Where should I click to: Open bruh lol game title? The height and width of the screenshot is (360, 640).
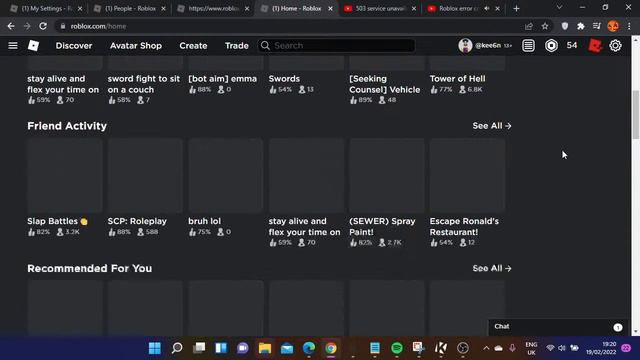point(204,221)
